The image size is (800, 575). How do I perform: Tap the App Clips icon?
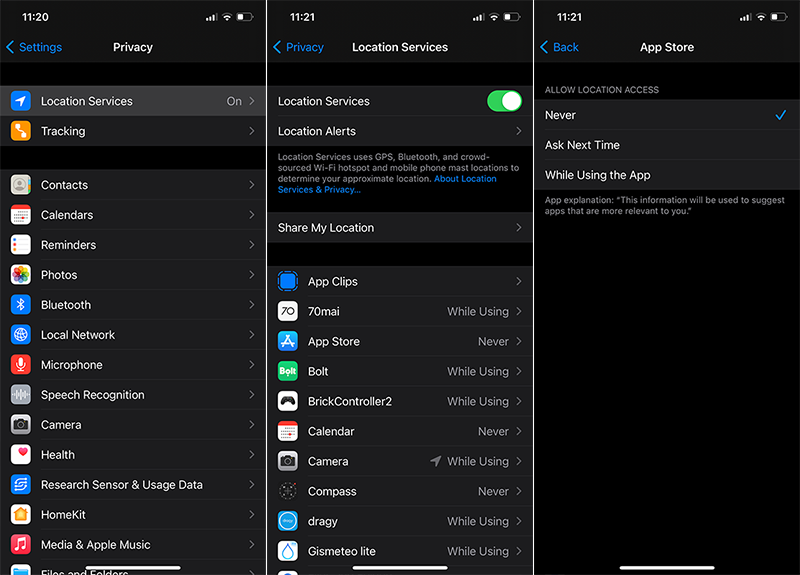pos(288,281)
